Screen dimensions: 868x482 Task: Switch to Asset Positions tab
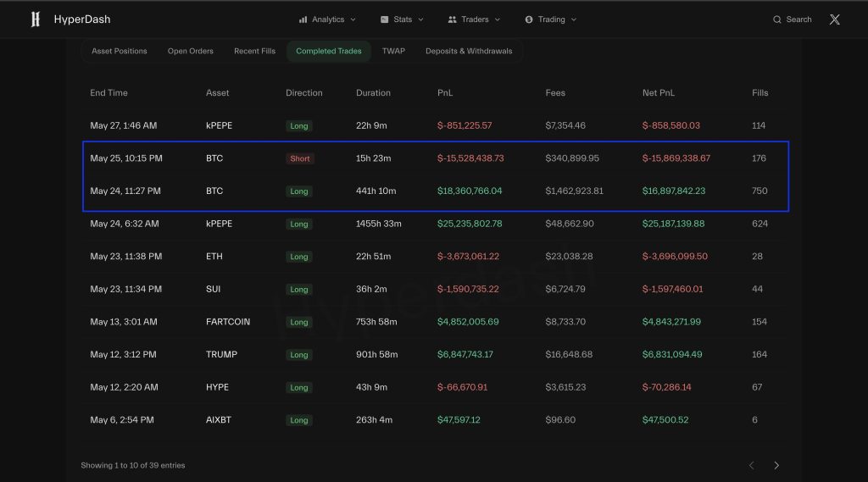point(119,51)
